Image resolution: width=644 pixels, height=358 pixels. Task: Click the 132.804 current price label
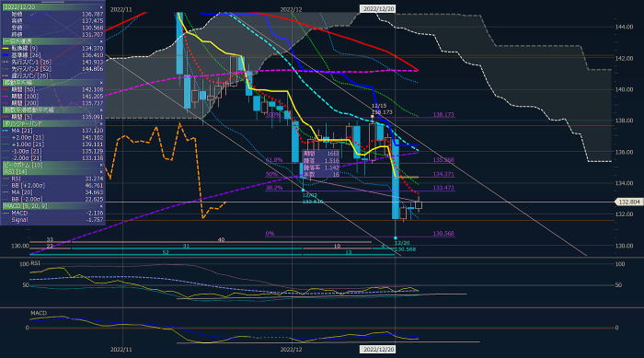pyautogui.click(x=628, y=202)
